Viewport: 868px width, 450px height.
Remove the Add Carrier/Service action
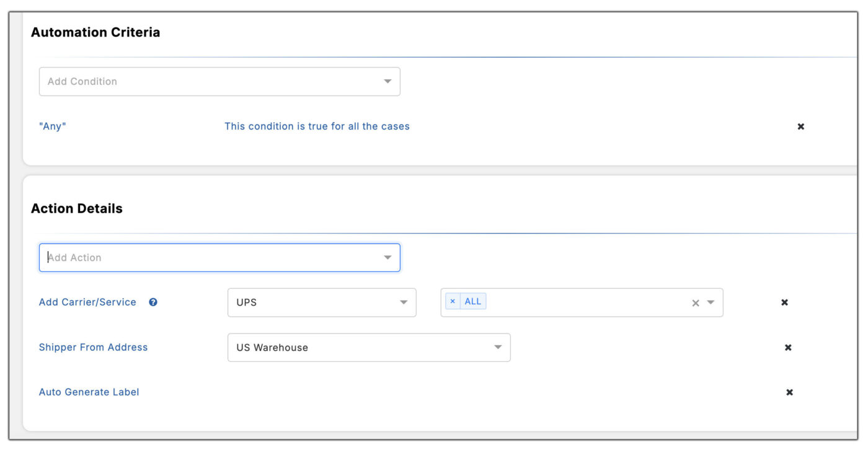[x=784, y=302]
